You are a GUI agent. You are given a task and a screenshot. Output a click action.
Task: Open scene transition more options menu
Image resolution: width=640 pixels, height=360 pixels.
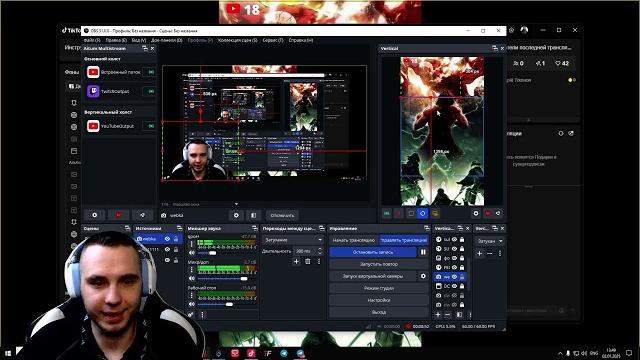tap(319, 261)
